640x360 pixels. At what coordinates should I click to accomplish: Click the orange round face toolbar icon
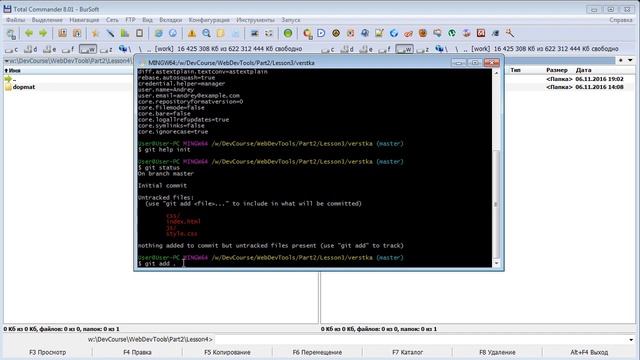(x=423, y=33)
